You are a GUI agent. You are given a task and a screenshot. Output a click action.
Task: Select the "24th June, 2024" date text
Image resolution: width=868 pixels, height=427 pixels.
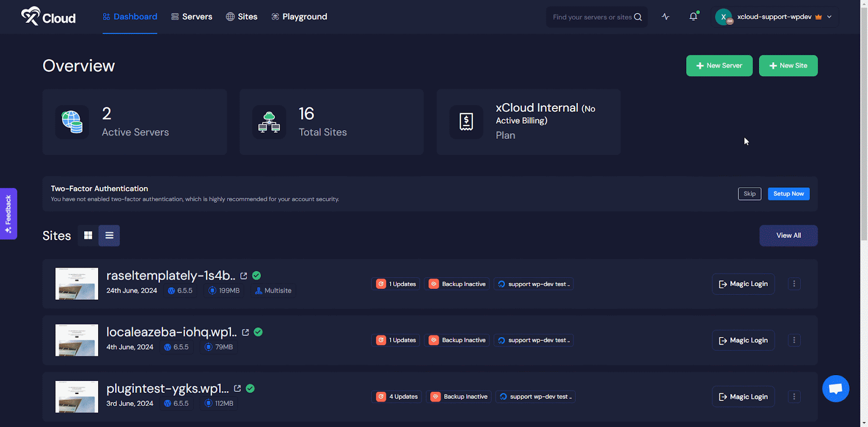pyautogui.click(x=132, y=290)
